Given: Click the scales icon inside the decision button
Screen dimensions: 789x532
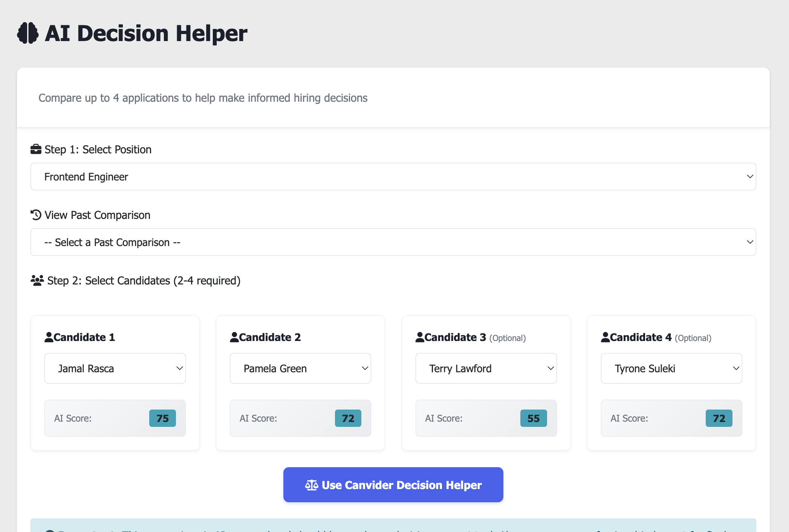Looking at the screenshot, I should click(312, 485).
